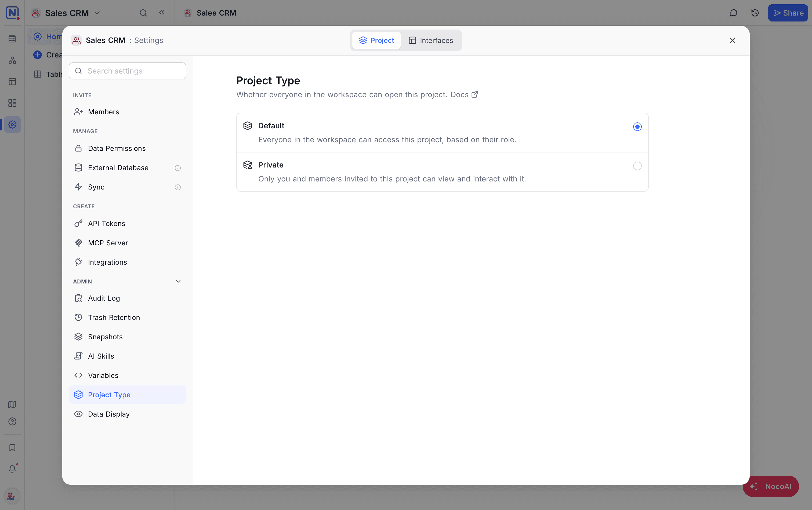Image resolution: width=812 pixels, height=510 pixels.
Task: Click the search magnifier icon beside Sales CRM
Action: [143, 13]
